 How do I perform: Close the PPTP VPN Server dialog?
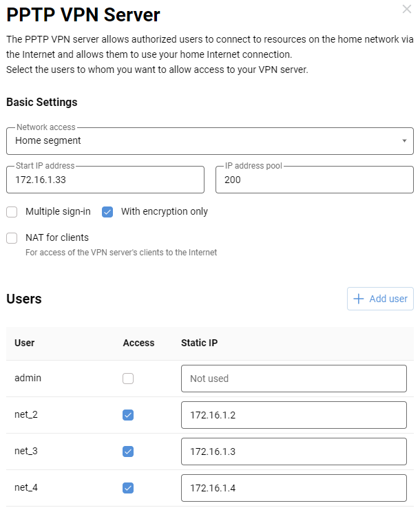click(x=406, y=9)
